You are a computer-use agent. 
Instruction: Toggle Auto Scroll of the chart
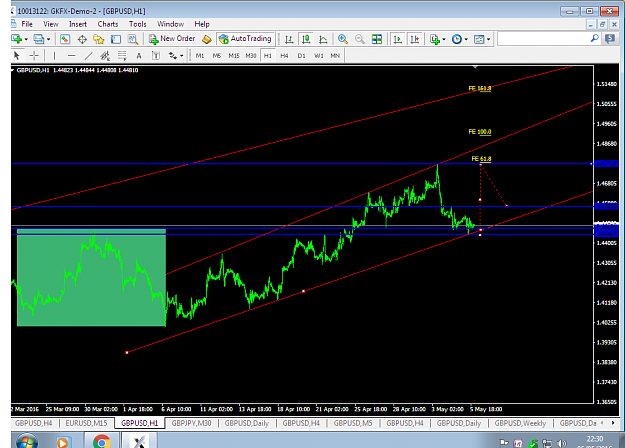click(x=397, y=39)
